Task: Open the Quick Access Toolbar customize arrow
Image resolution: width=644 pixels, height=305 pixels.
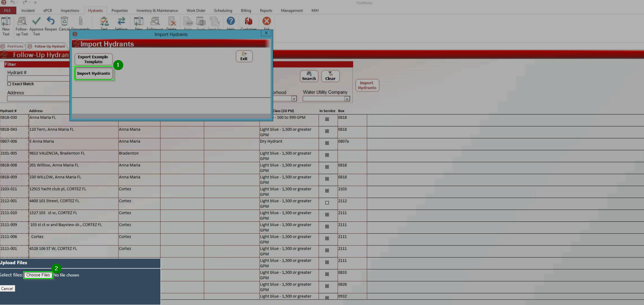Action: pos(35,3)
